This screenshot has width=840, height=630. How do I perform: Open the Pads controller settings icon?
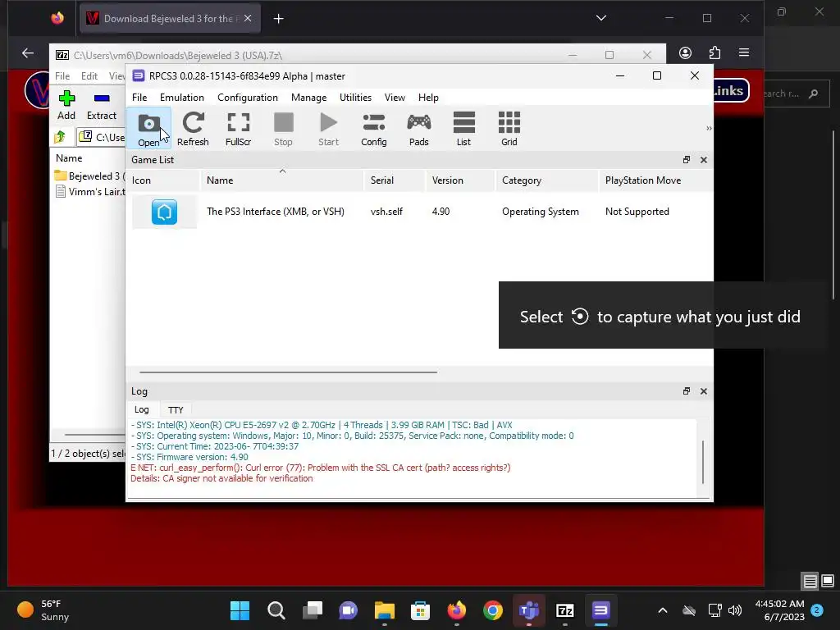point(419,129)
